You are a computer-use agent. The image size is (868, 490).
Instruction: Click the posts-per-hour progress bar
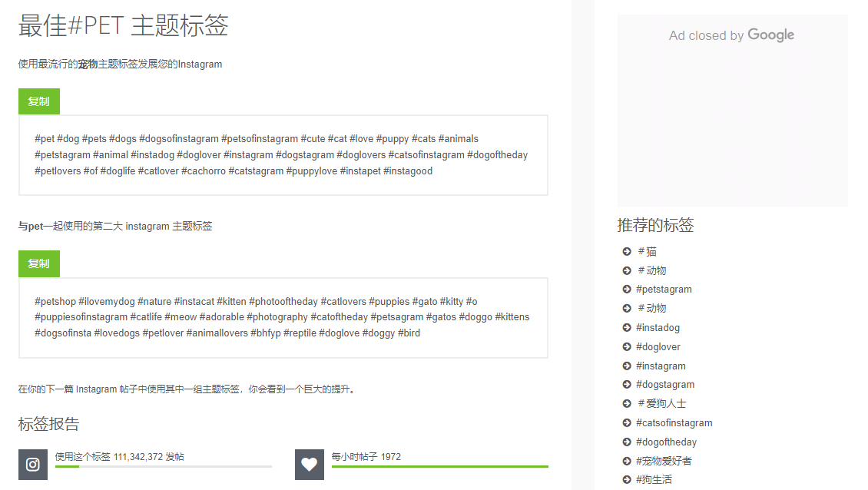pos(440,467)
